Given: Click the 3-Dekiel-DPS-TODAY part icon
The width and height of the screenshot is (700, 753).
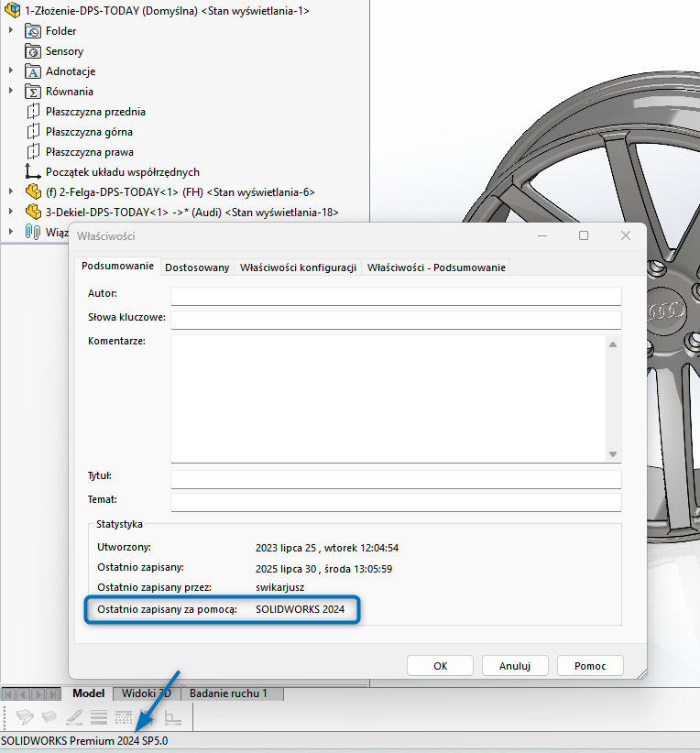Looking at the screenshot, I should point(33,213).
